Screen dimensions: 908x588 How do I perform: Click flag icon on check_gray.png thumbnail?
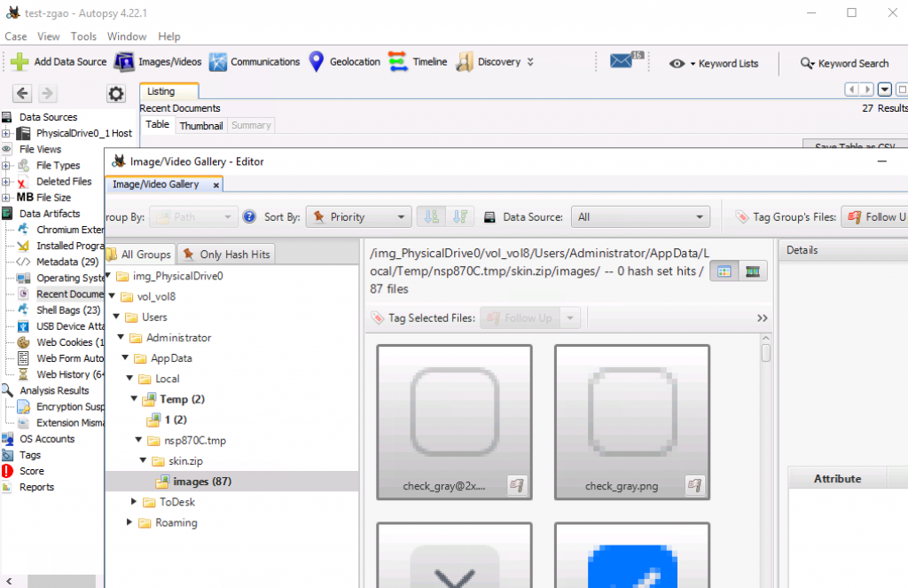[x=695, y=485]
